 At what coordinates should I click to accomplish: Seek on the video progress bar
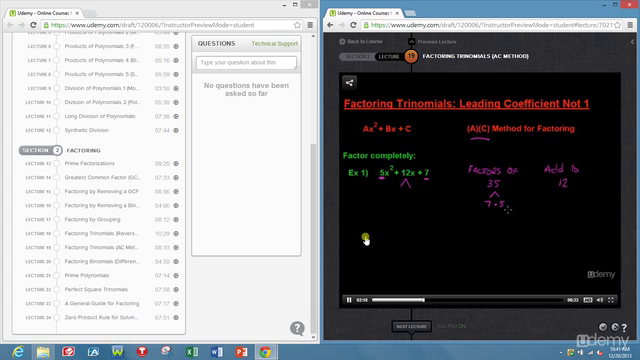tap(467, 300)
